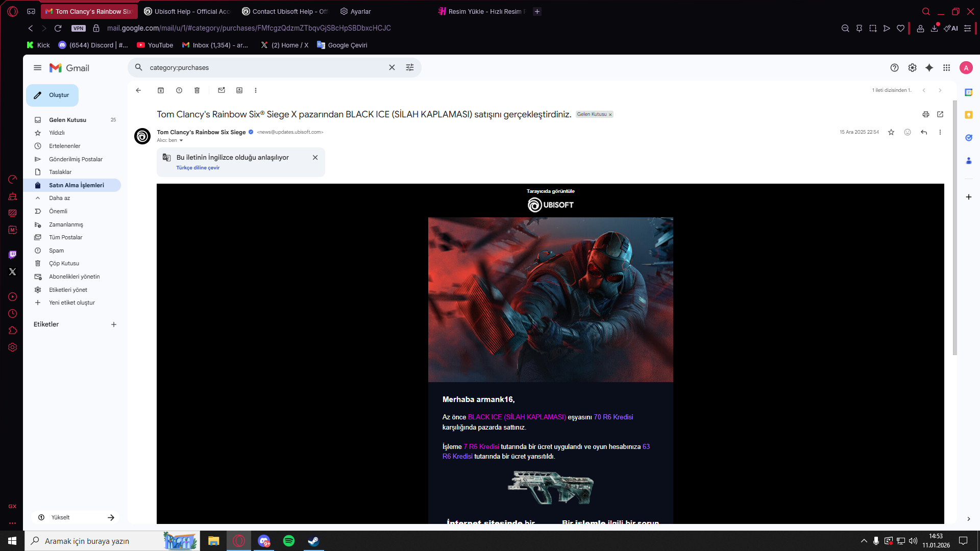The image size is (980, 551).
Task: Click the Yükselt upgrade button
Action: click(x=75, y=517)
